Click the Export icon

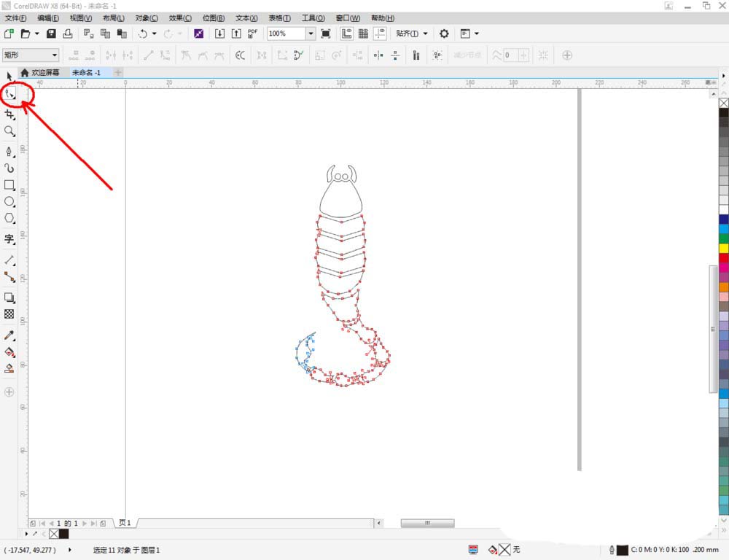pyautogui.click(x=237, y=34)
